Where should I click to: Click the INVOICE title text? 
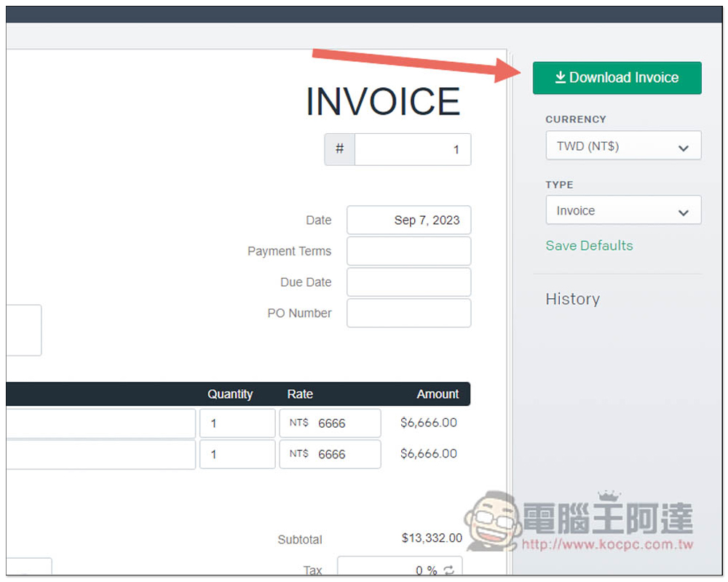(x=383, y=102)
